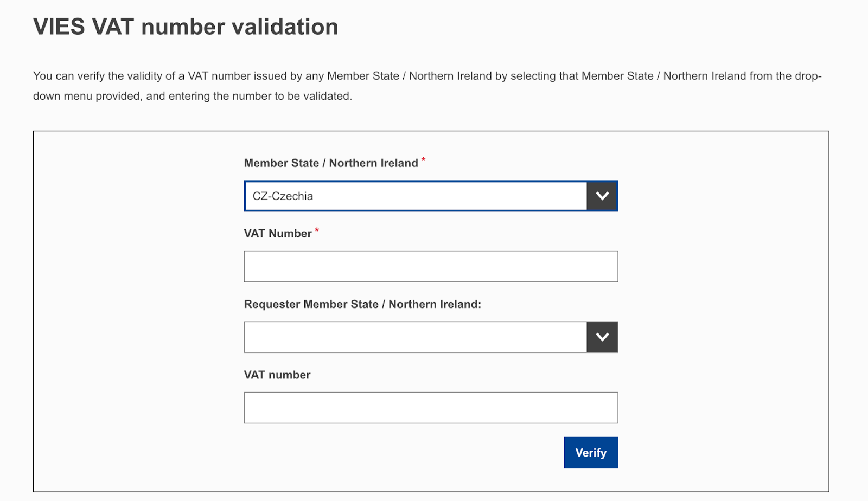Click the chevron on the Member State dropdown

[602, 196]
